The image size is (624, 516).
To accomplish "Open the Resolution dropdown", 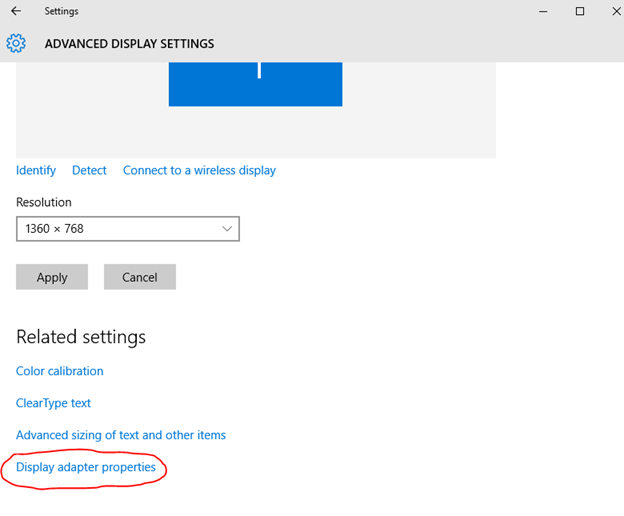I will [128, 229].
